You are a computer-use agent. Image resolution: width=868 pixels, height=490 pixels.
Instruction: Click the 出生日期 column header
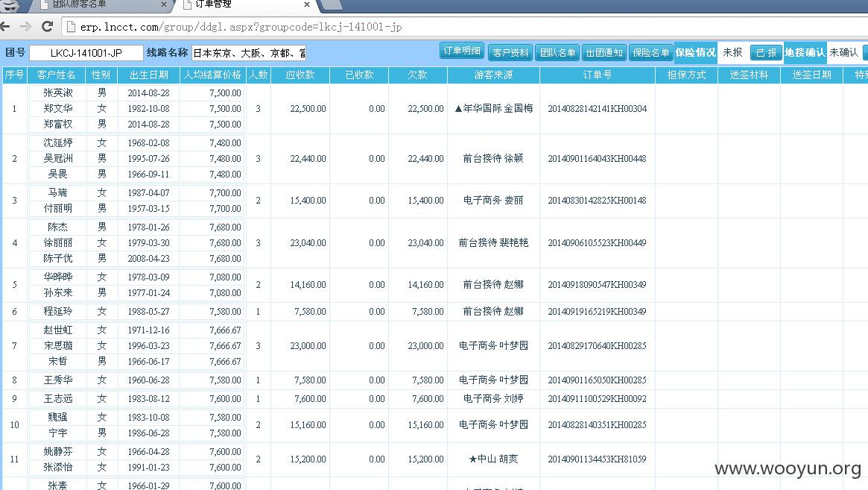tap(148, 75)
